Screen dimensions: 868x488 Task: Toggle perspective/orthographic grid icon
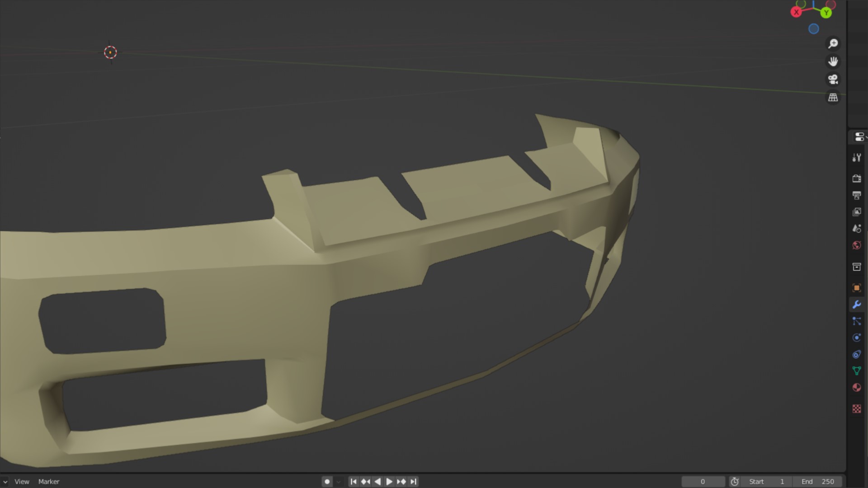click(833, 97)
